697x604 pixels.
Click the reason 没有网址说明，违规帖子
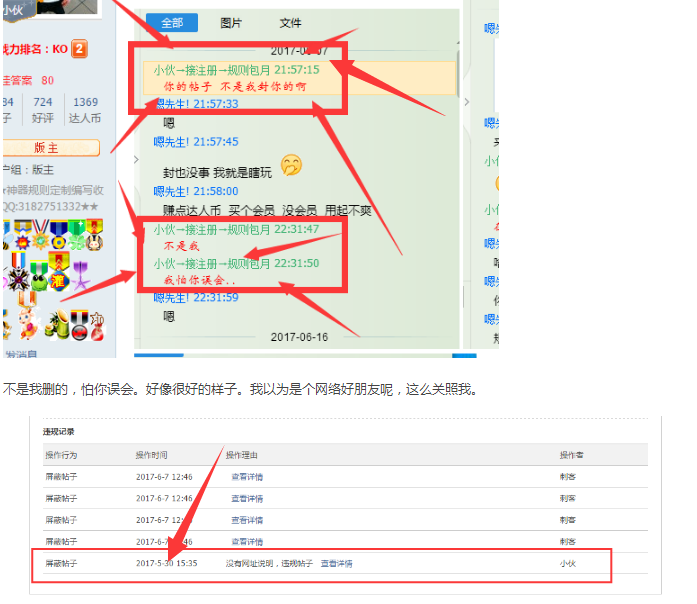point(269,564)
